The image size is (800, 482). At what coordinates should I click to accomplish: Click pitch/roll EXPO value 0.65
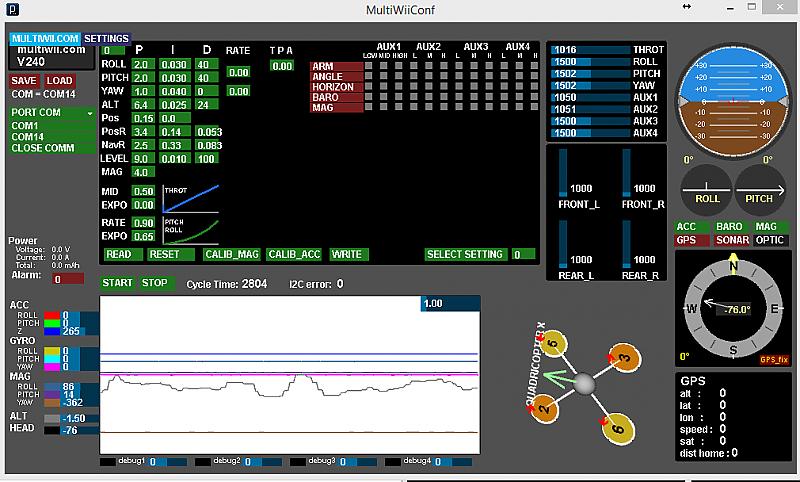[143, 236]
